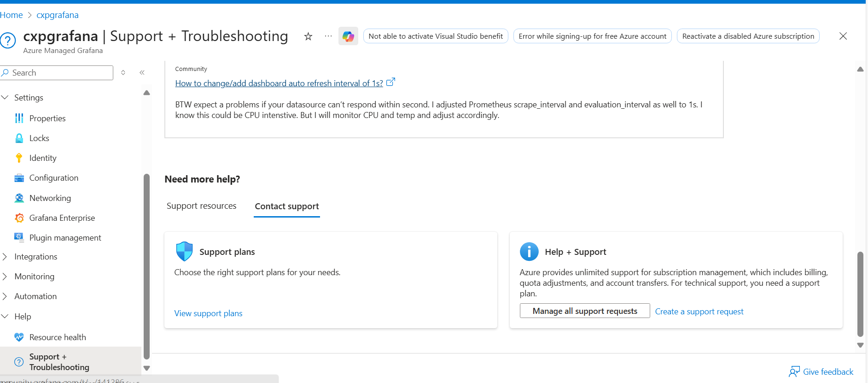The height and width of the screenshot is (383, 868).
Task: Click main content scrollbar down arrow
Action: (860, 345)
